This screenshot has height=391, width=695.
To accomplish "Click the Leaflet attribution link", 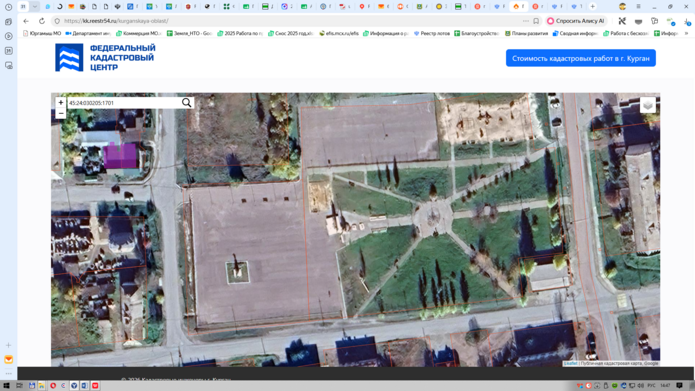I will coord(570,364).
